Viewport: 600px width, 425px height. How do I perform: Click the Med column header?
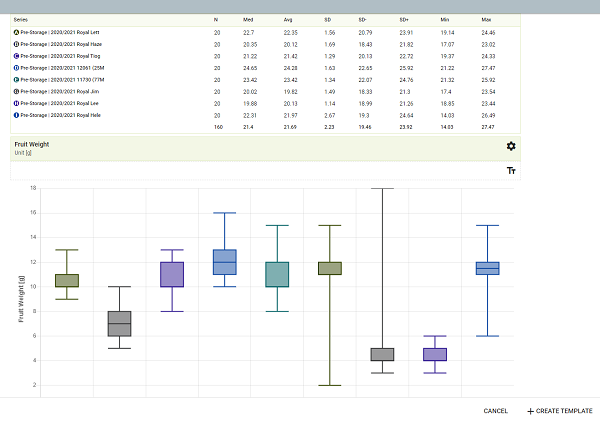coord(248,19)
